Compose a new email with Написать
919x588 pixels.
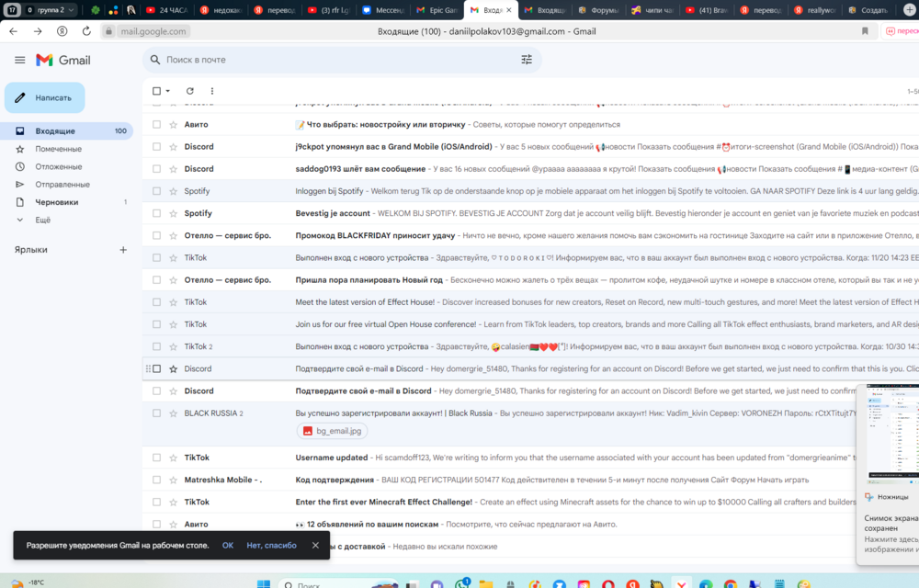[x=44, y=97]
